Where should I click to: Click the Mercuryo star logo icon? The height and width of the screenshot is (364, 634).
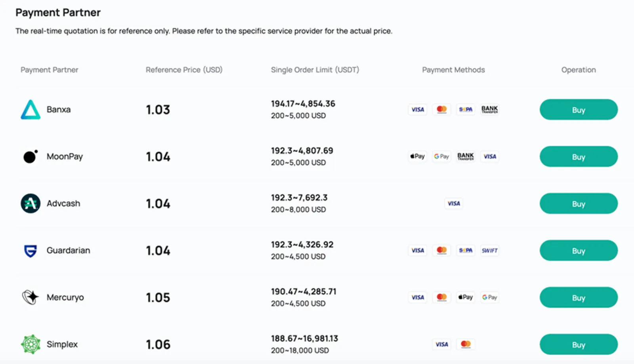point(31,297)
